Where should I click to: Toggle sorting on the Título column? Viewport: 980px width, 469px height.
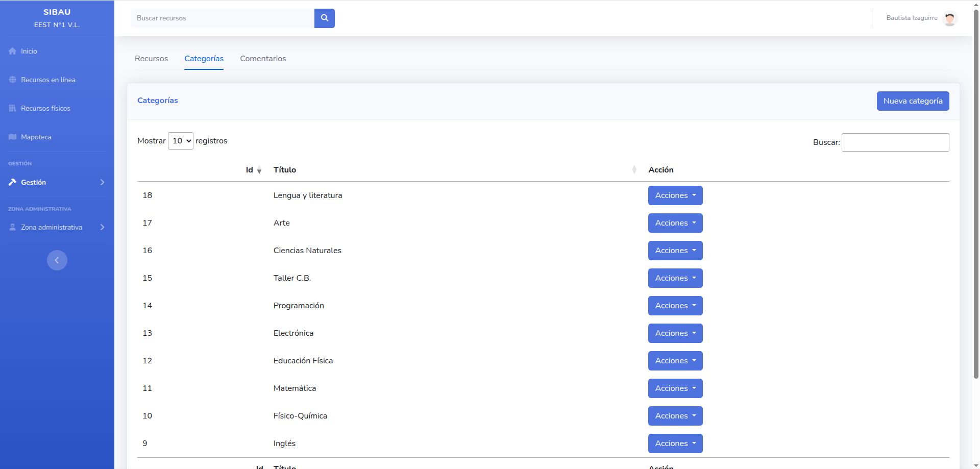pos(634,169)
